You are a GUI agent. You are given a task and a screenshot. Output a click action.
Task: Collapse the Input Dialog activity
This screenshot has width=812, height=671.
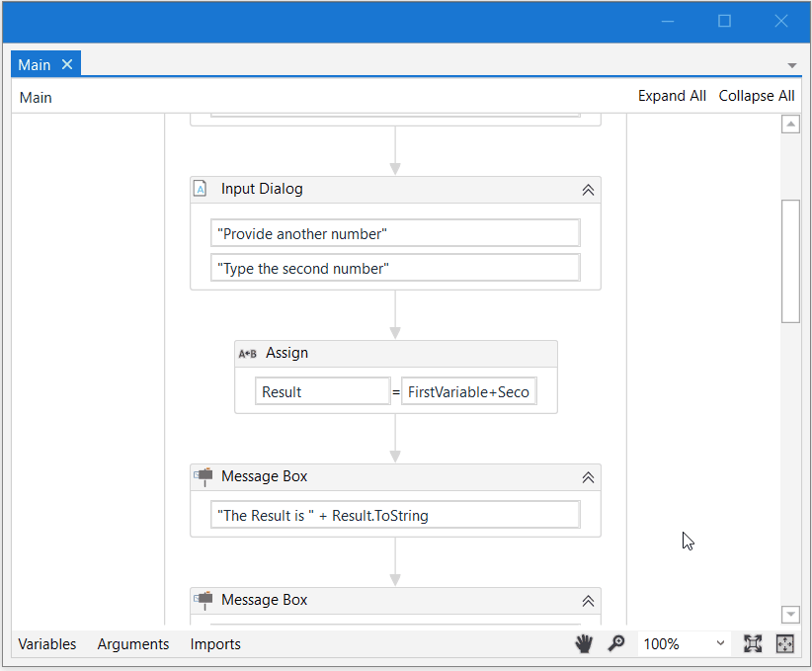[588, 190]
